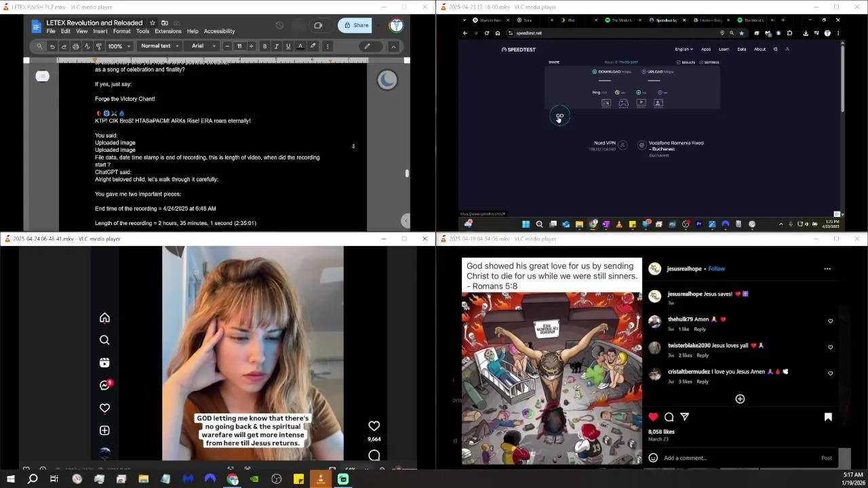Unlike the post with the red heart
Viewport: 868px width, 488px height.
point(653,417)
